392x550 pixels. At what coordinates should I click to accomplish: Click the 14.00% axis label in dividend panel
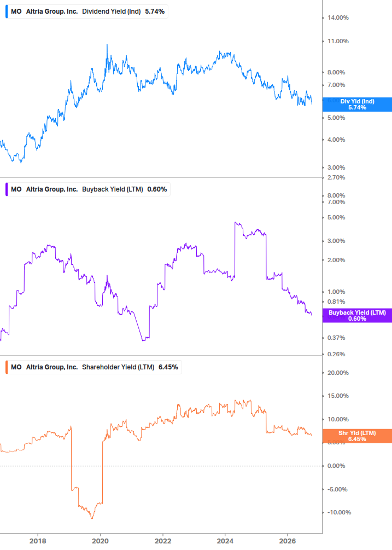tap(338, 18)
